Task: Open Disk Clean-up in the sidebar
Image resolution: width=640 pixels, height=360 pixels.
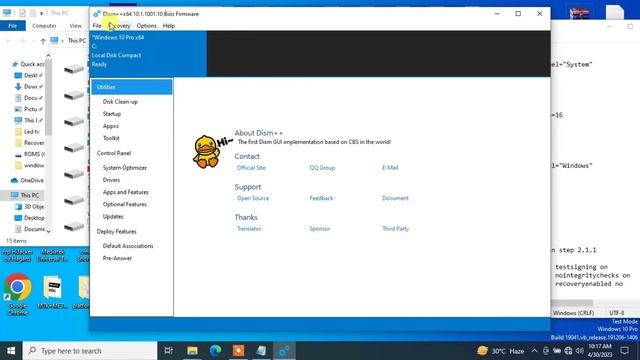Action: (x=120, y=102)
